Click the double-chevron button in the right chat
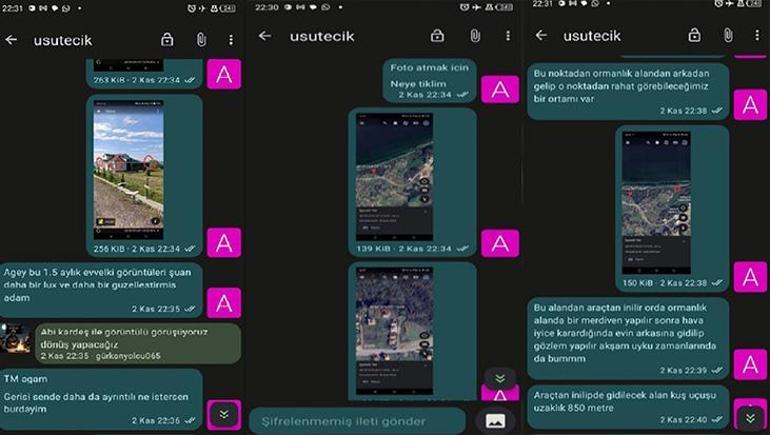770x435 pixels. (750, 417)
